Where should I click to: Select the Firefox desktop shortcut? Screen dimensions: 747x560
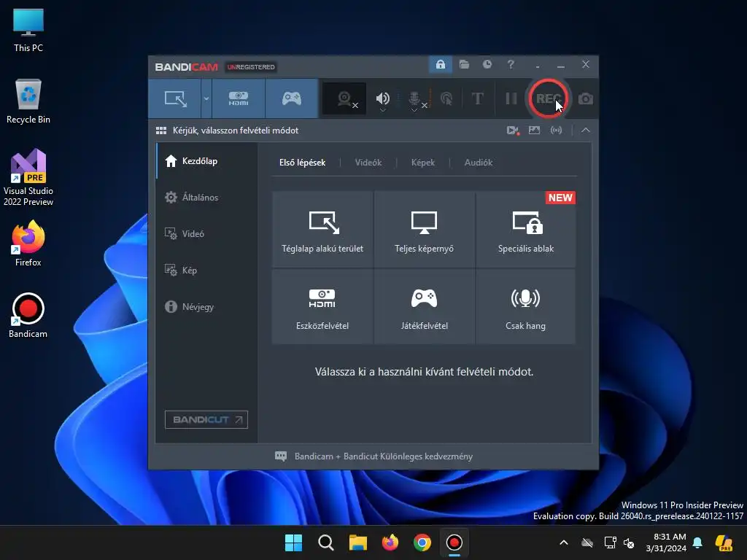[x=28, y=244]
